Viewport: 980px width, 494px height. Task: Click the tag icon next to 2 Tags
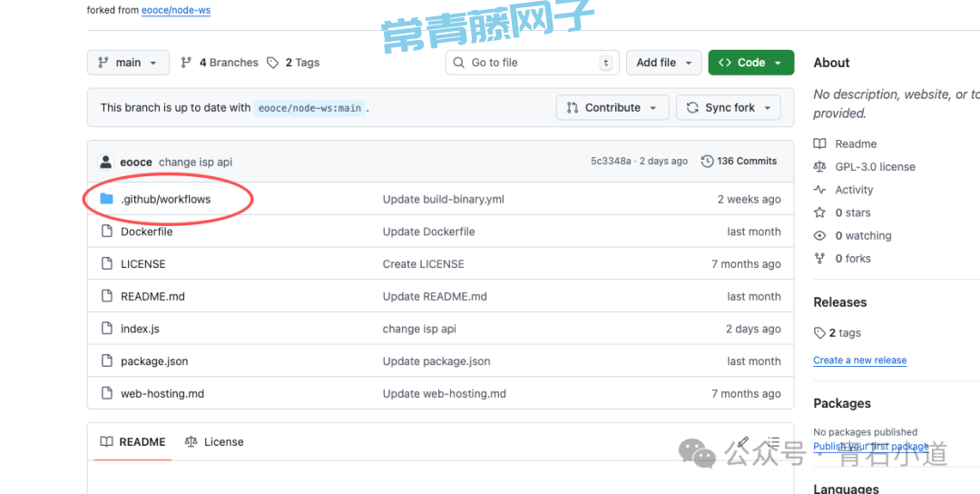point(274,63)
